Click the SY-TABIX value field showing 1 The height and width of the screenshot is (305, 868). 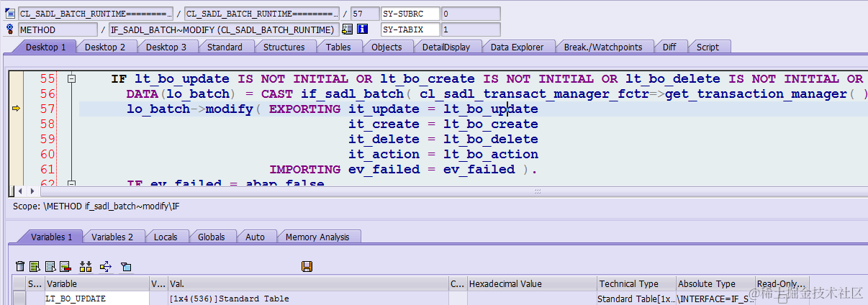(x=471, y=29)
